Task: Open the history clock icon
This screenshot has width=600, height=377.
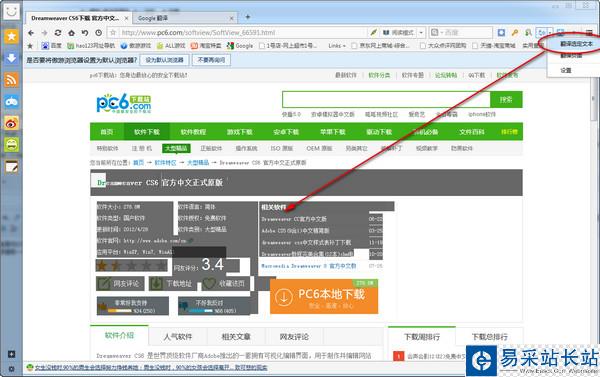Action: click(x=98, y=33)
